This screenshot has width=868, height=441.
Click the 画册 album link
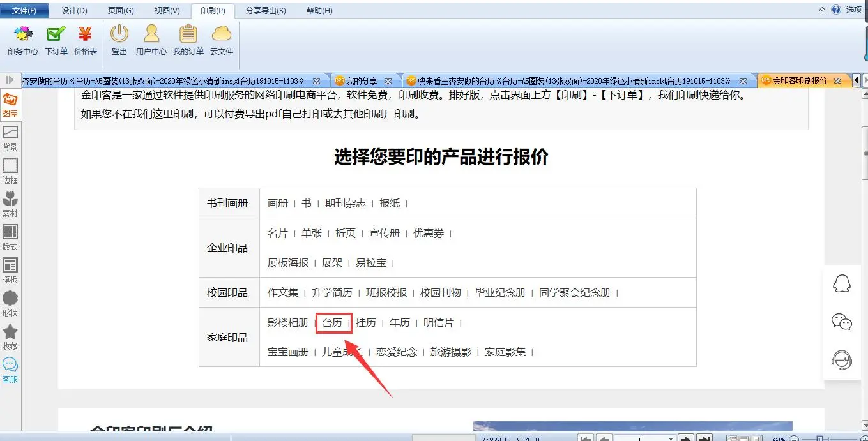(278, 203)
